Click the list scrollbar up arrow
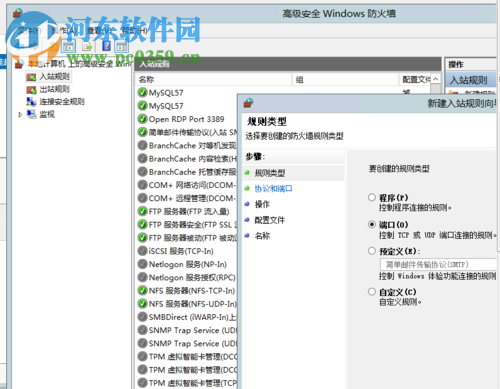This screenshot has width=500, height=389. pos(435,79)
